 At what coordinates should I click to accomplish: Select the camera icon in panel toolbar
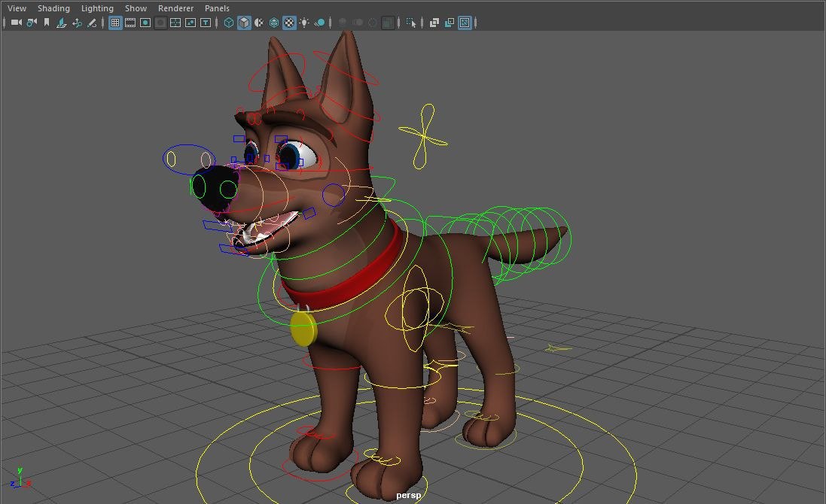tap(15, 23)
